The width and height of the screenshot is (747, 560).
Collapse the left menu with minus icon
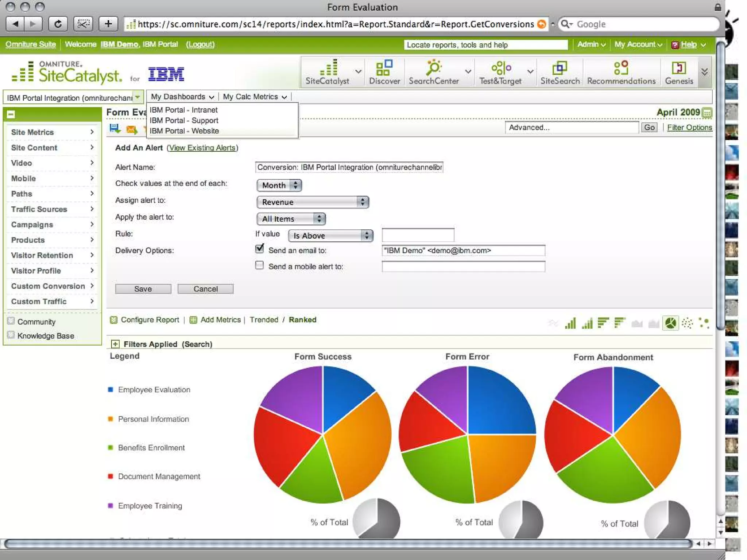point(11,114)
